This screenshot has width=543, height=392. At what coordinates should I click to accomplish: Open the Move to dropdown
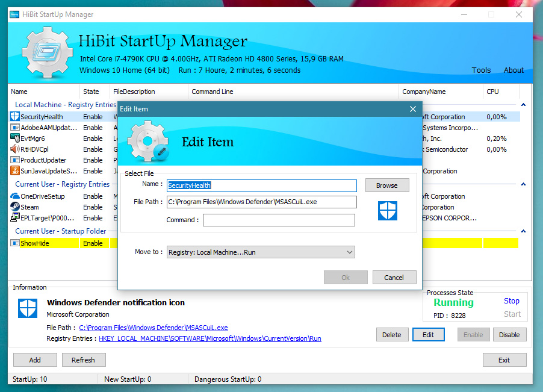261,252
